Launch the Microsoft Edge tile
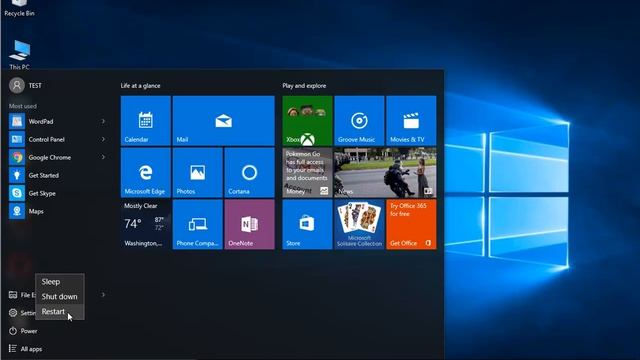 click(x=146, y=173)
